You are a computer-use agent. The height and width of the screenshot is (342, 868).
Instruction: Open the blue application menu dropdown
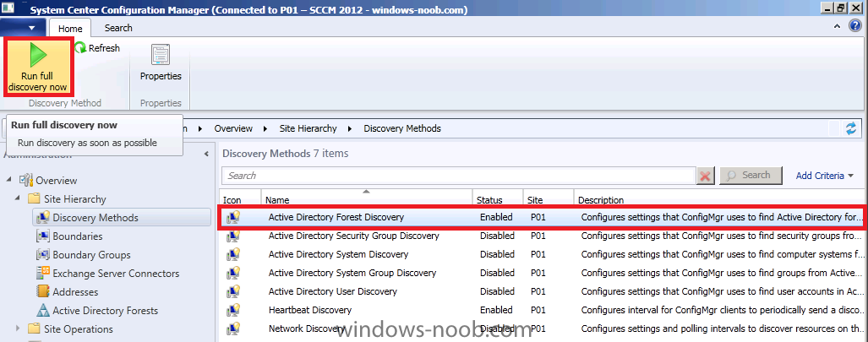(x=24, y=28)
